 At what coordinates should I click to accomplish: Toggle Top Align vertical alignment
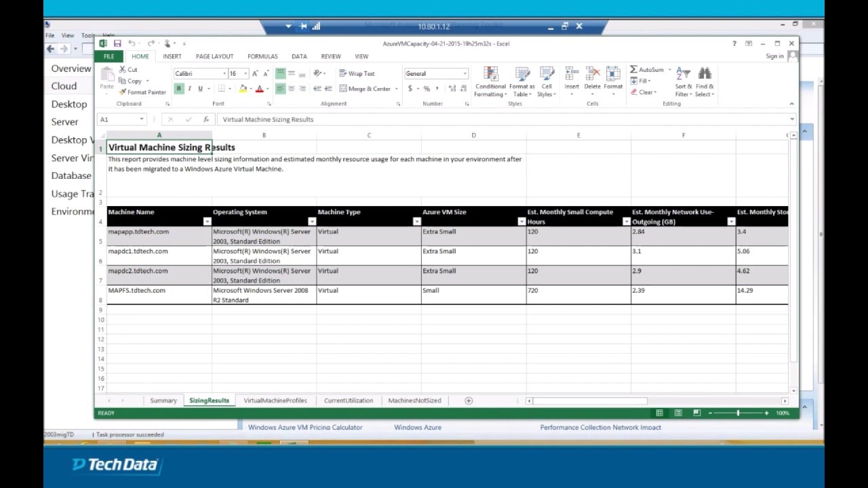click(x=280, y=73)
